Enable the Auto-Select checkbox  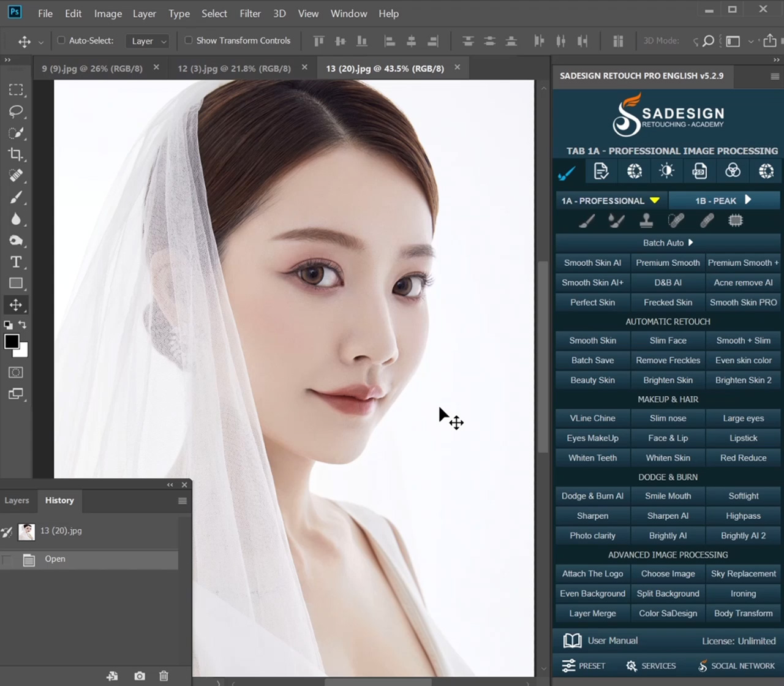point(61,40)
